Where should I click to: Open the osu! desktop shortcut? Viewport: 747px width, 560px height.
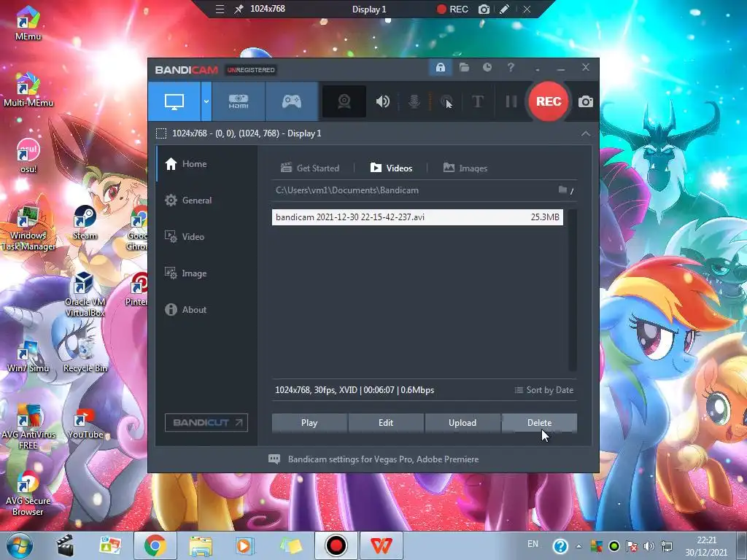tap(28, 156)
